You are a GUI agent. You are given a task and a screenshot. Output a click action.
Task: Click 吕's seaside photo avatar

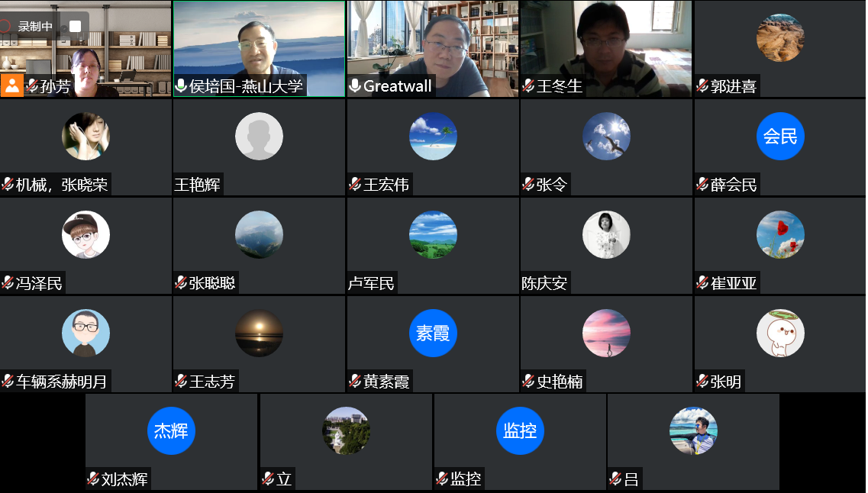click(x=694, y=430)
